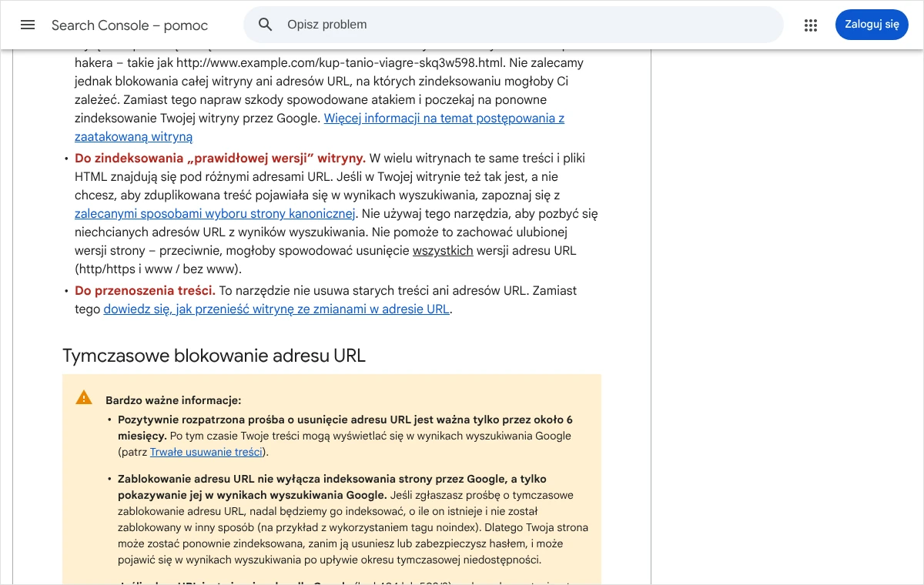
Task: Click the 'Bardzo ważne informacje:' label
Action: coord(173,400)
